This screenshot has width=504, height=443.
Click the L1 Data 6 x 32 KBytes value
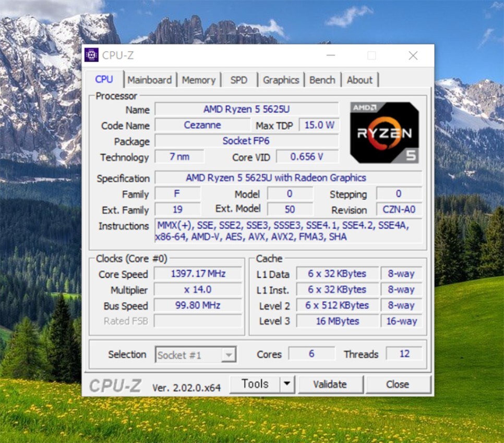(338, 274)
